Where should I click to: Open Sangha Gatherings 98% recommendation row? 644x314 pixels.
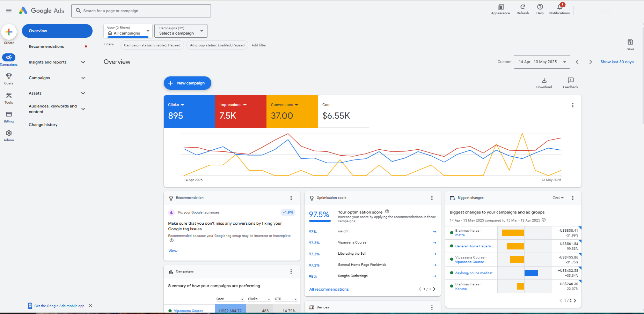[x=373, y=276]
